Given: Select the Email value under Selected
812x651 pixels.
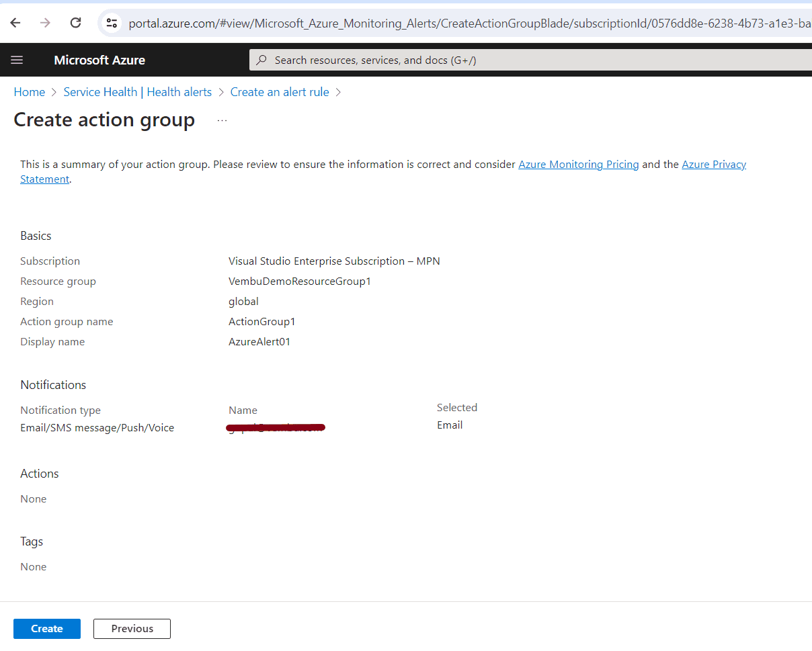Looking at the screenshot, I should (450, 425).
